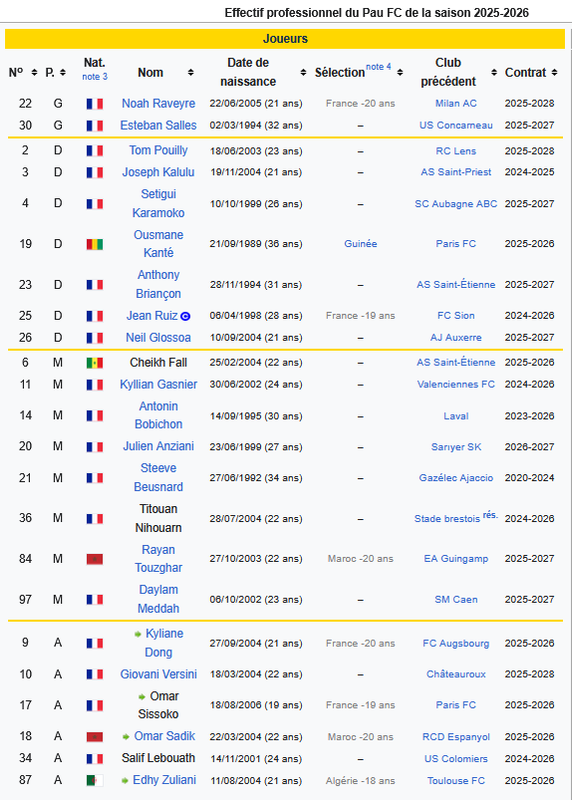The width and height of the screenshot is (572, 800).
Task: Click the captain badge icon next to Jean Ruiz
Action: 186,316
